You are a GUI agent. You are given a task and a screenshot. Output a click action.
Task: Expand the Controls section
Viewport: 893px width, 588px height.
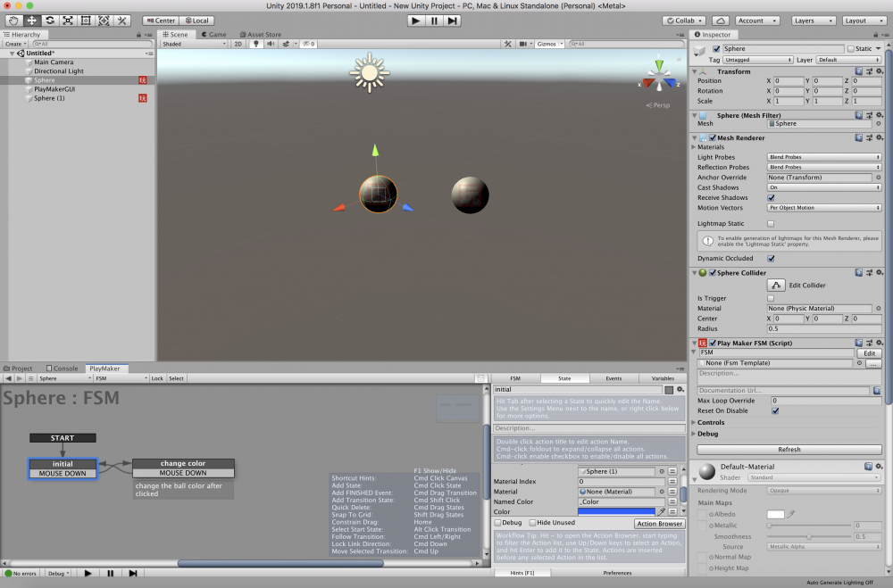point(694,422)
